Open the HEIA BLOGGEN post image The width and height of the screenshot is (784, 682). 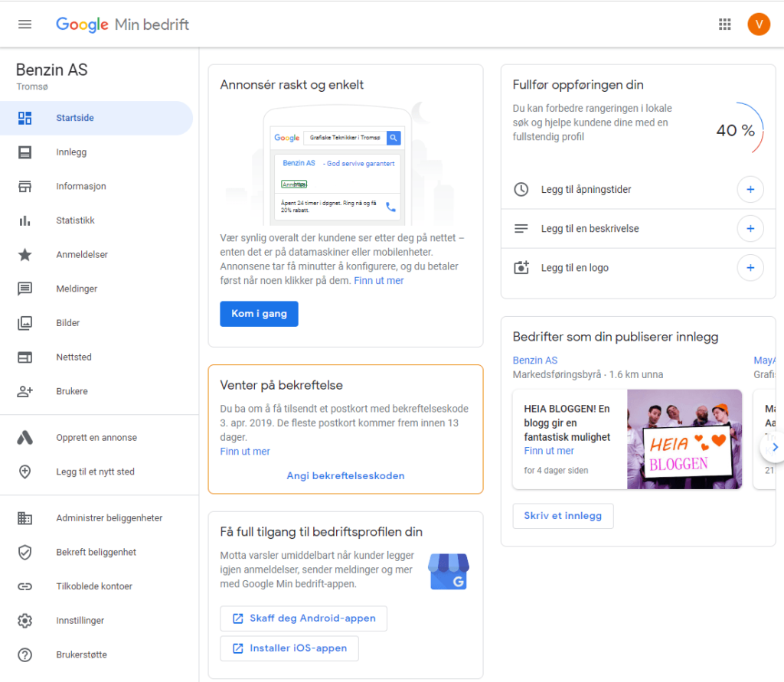click(x=684, y=439)
